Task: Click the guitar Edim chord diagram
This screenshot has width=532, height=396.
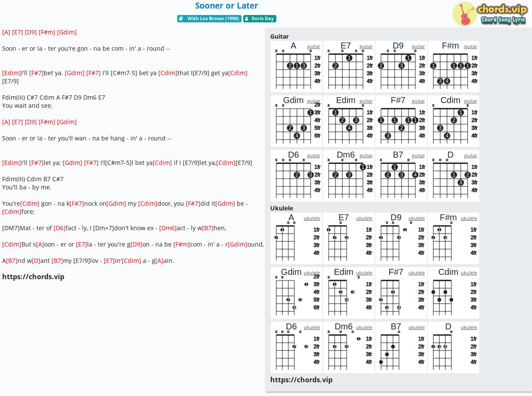Action: [x=349, y=121]
